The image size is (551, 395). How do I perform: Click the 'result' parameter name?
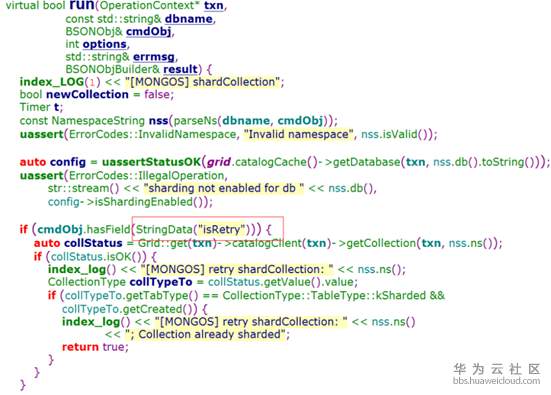click(180, 69)
